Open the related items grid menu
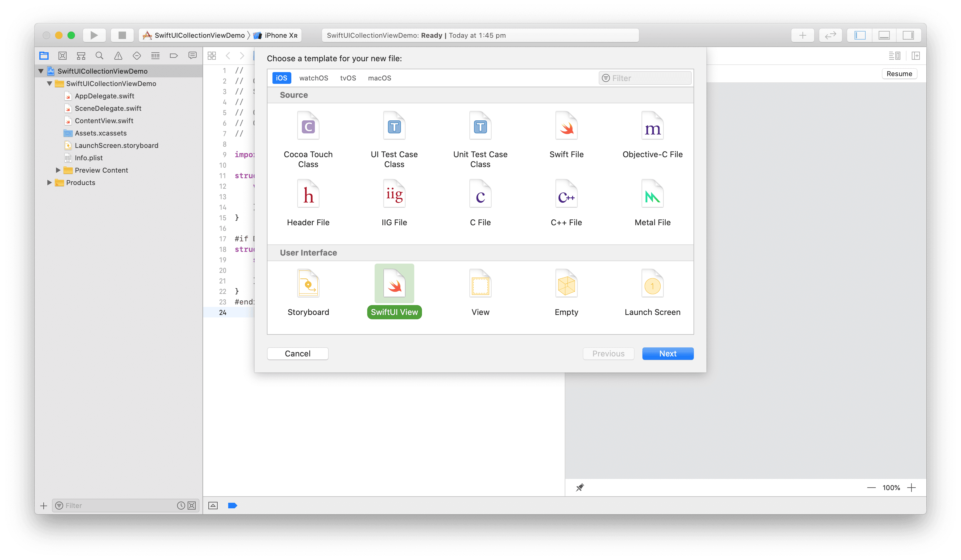Image resolution: width=961 pixels, height=560 pixels. click(x=212, y=56)
